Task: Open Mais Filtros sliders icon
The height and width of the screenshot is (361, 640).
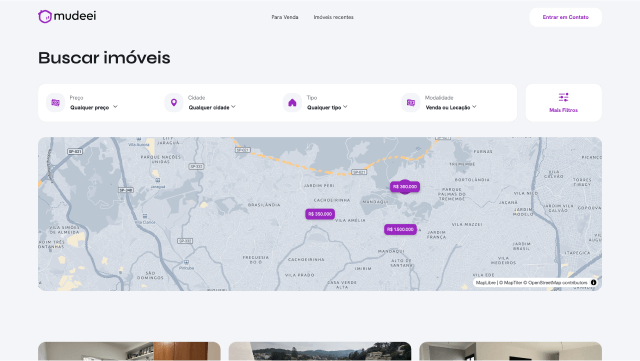Action: pyautogui.click(x=564, y=97)
